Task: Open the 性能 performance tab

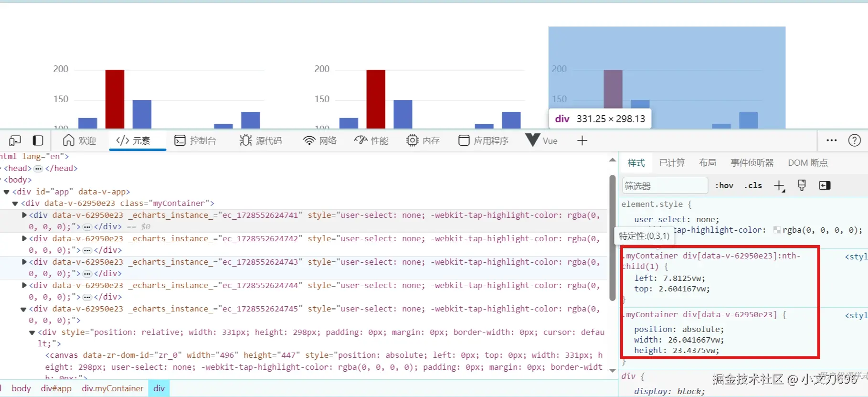Action: coord(371,140)
